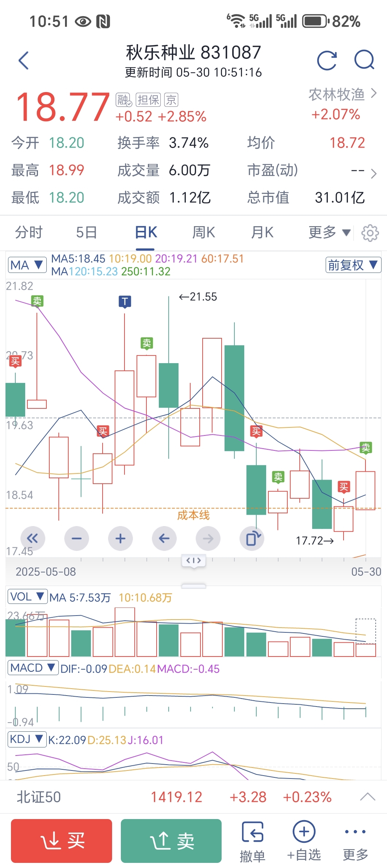
Task: Add stock to 自选 watchlist
Action: (304, 842)
